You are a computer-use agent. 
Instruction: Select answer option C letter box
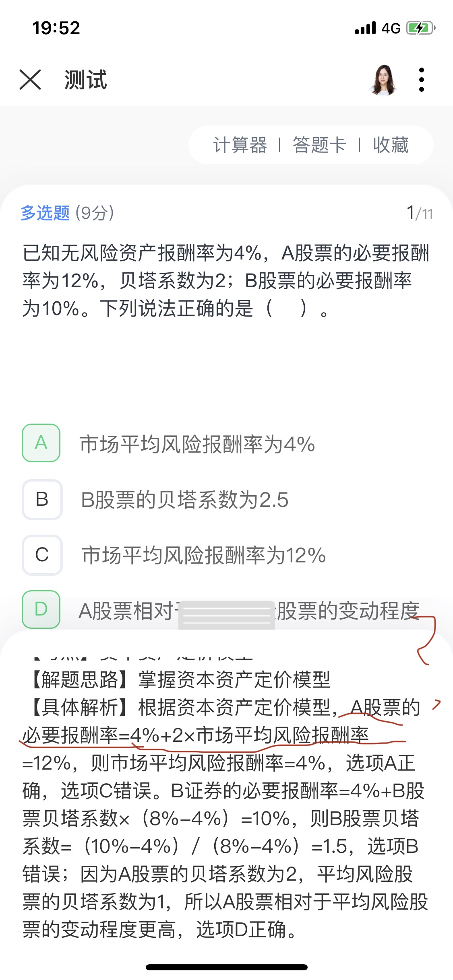point(42,555)
